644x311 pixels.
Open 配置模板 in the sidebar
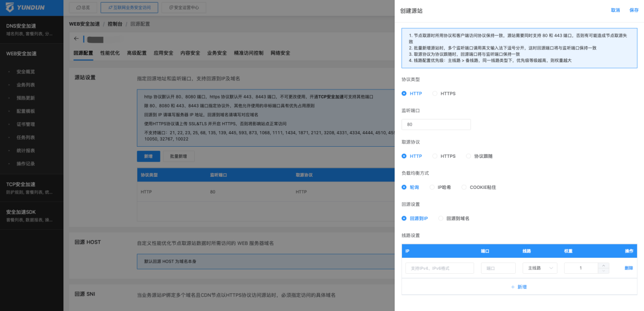click(x=26, y=111)
